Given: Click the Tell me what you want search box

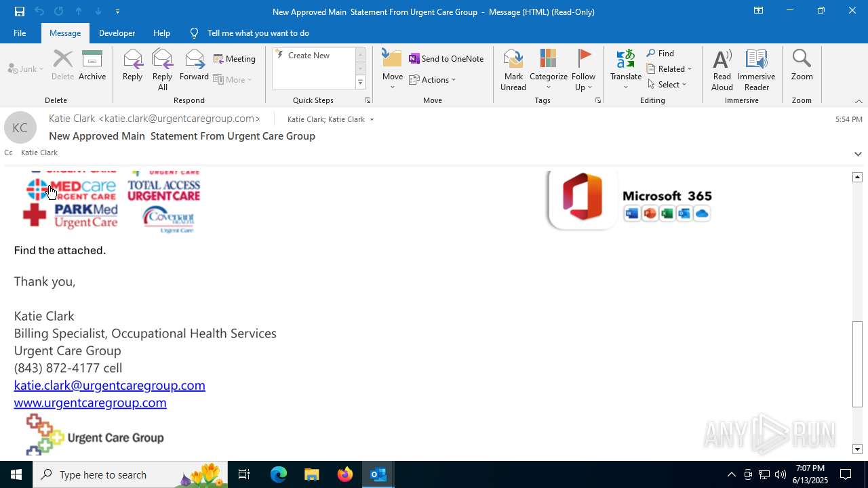Looking at the screenshot, I should pyautogui.click(x=258, y=33).
